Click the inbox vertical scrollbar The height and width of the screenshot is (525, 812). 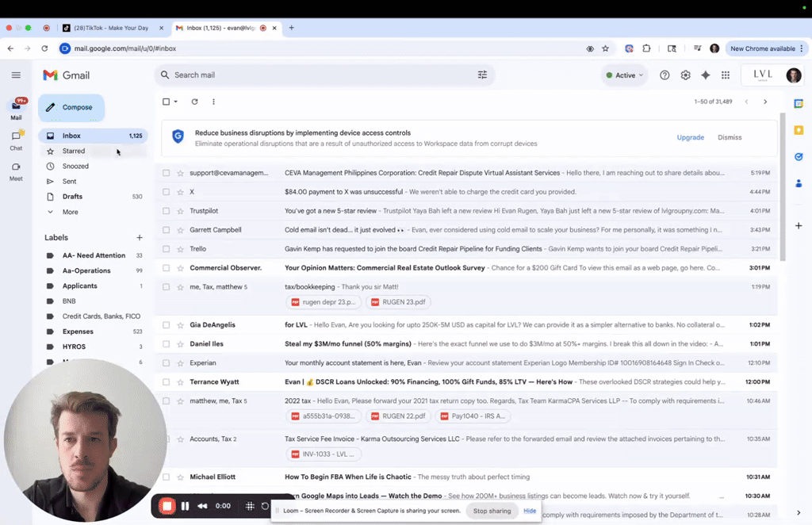783,186
